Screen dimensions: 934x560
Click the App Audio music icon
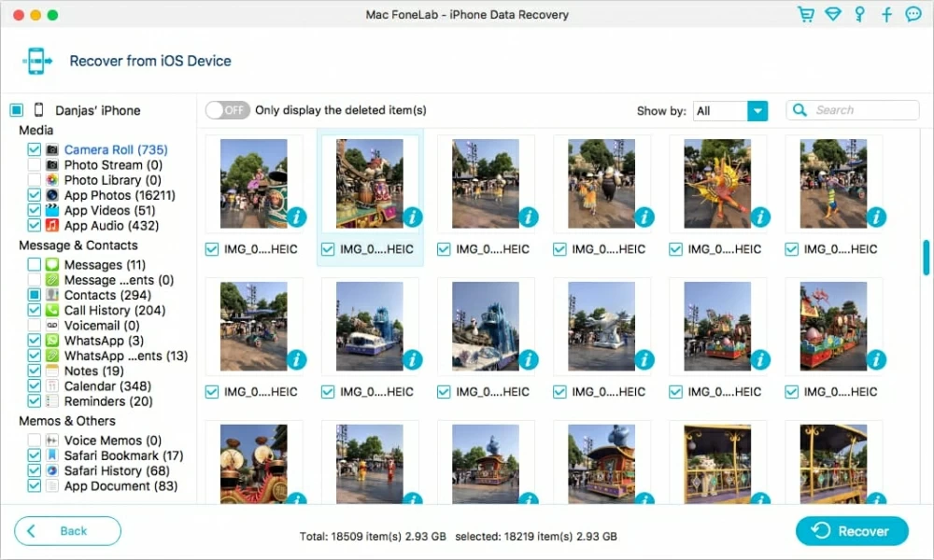[x=52, y=226]
